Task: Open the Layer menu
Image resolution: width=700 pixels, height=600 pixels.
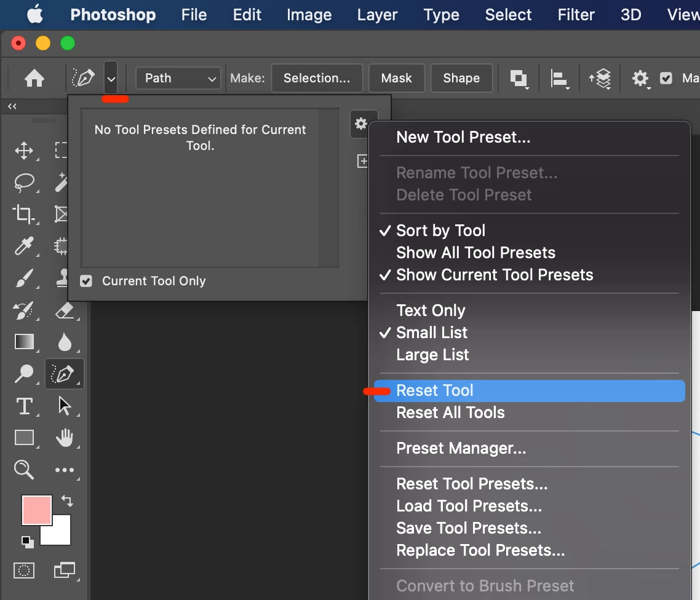Action: 377,15
